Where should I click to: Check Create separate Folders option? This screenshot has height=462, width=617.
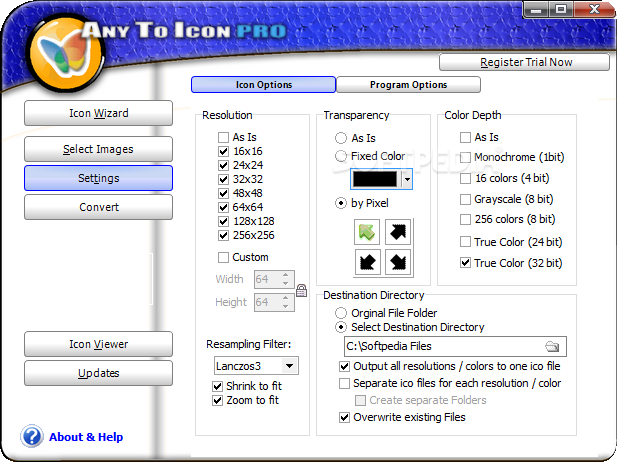[360, 401]
